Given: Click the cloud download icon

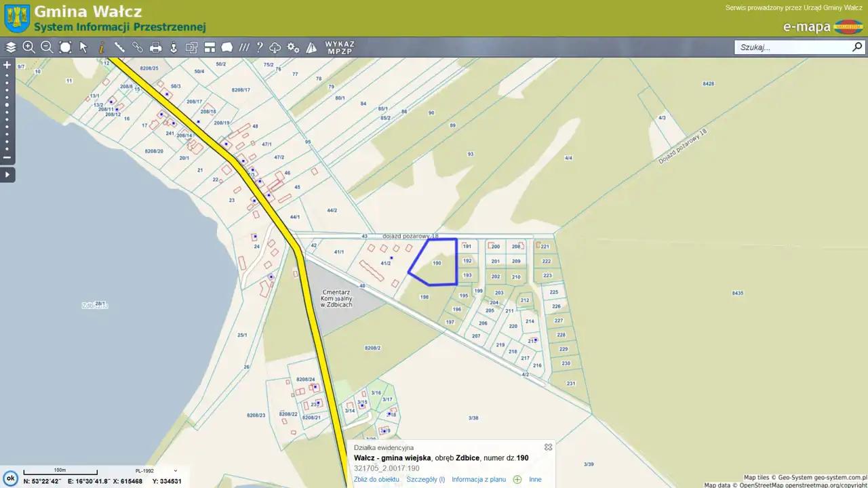Looking at the screenshot, I should (275, 47).
